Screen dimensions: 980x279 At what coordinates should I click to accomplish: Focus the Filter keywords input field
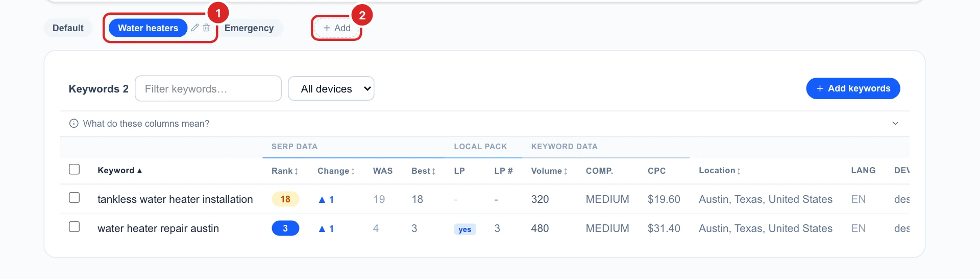[x=208, y=89]
